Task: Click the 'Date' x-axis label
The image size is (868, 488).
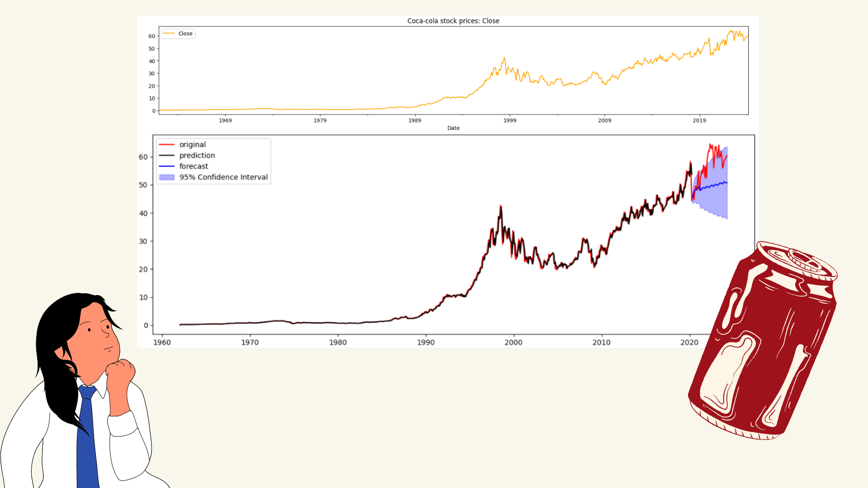Action: point(453,128)
